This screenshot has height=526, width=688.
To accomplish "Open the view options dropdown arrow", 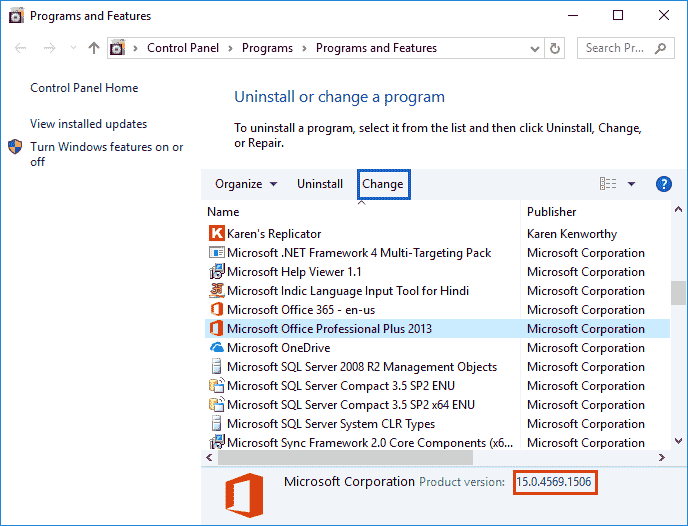I will point(631,184).
